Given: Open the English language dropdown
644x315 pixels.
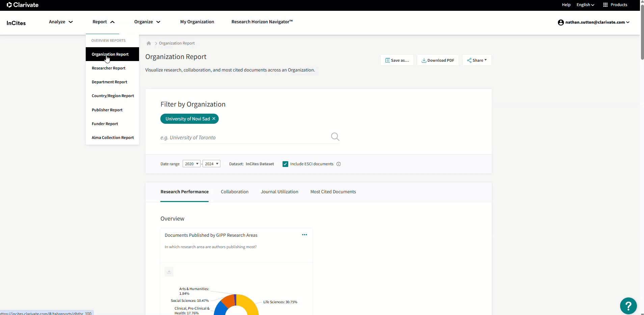Looking at the screenshot, I should [585, 5].
